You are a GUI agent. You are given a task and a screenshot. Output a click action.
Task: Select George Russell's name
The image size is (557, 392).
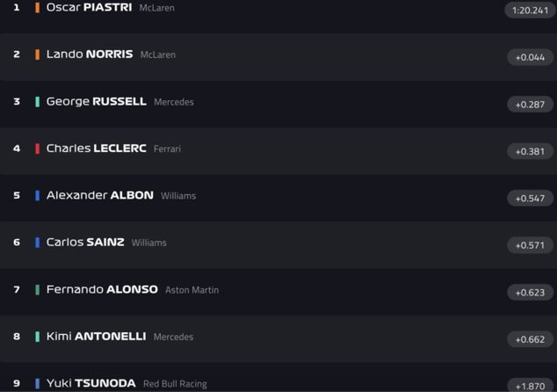(96, 101)
